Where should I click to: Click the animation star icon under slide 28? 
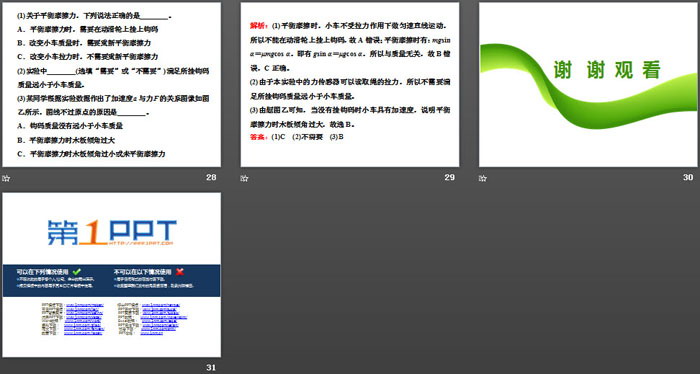tap(6, 178)
